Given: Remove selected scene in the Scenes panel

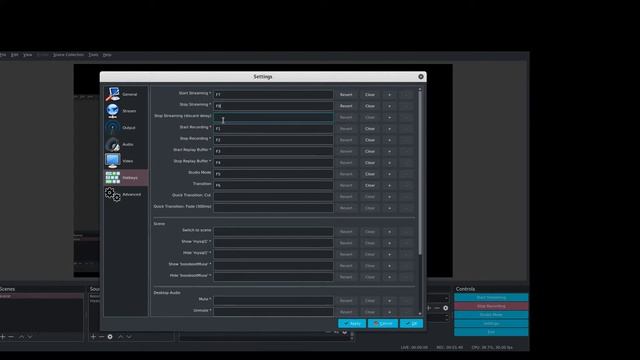Looking at the screenshot, I should [x=11, y=337].
